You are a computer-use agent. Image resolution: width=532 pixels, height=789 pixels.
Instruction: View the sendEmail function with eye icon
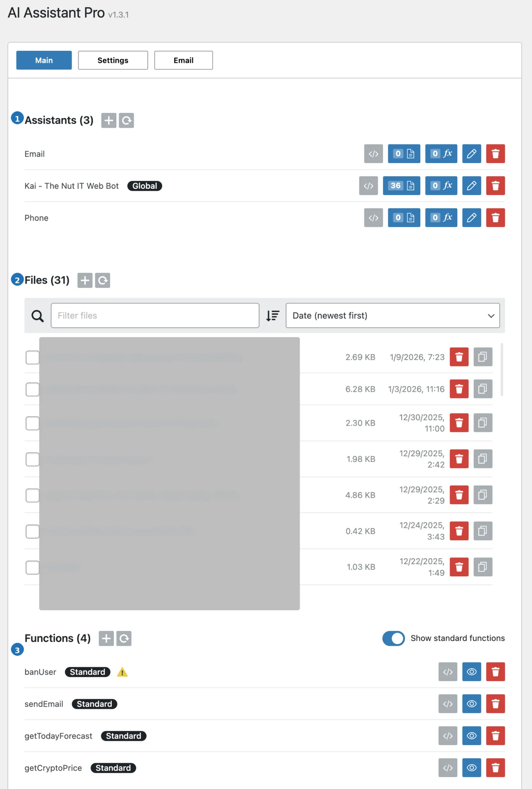tap(471, 704)
